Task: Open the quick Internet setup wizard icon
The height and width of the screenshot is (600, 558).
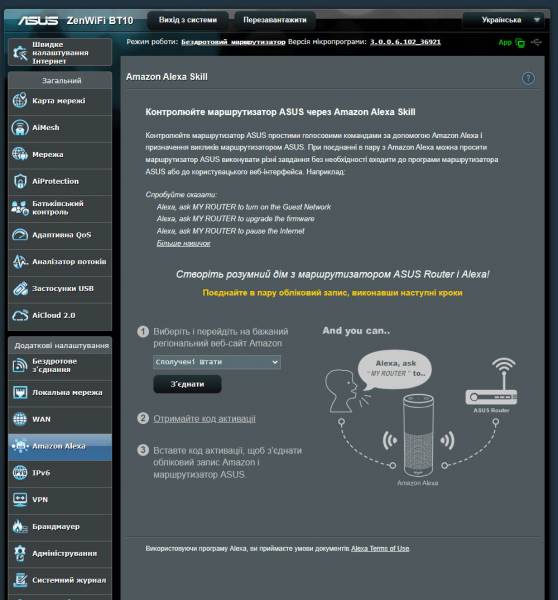Action: tap(20, 53)
